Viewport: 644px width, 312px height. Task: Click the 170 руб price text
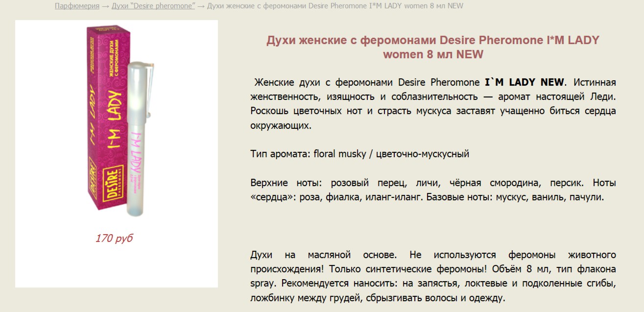click(114, 239)
